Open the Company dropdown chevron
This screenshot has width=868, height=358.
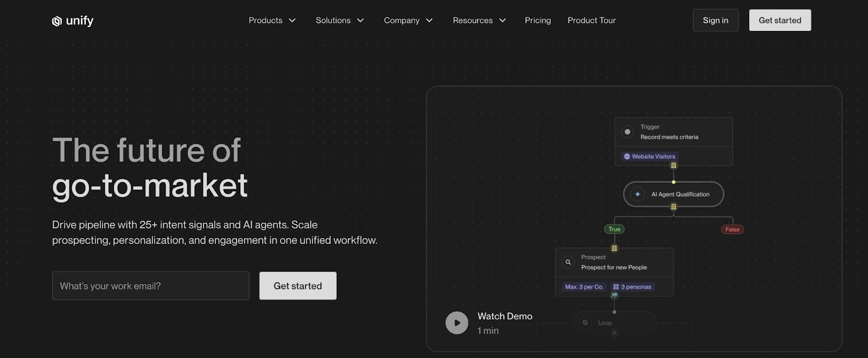point(429,21)
